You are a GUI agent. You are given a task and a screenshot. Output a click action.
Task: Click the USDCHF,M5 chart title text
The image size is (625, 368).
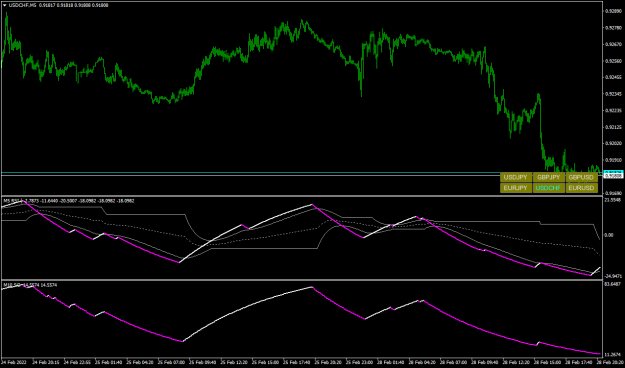(x=23, y=5)
